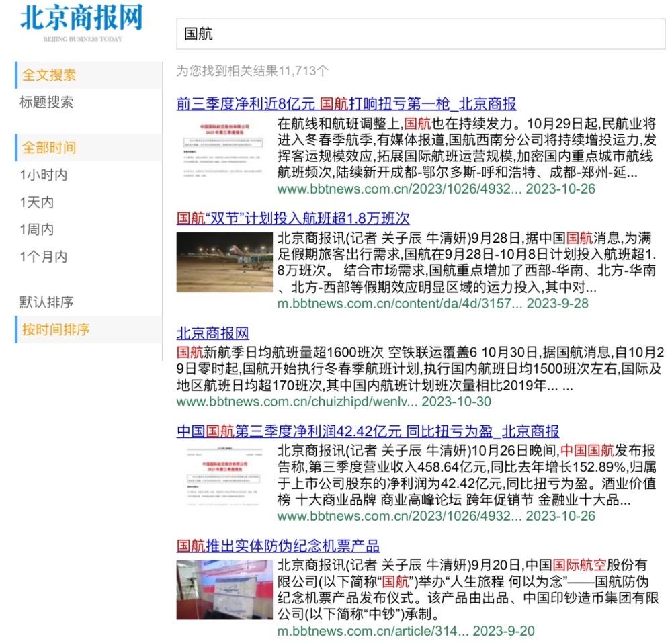This screenshot has width=672, height=643.
Task: Click snippet starting 在航线和航班调整上
Action: tap(467, 148)
